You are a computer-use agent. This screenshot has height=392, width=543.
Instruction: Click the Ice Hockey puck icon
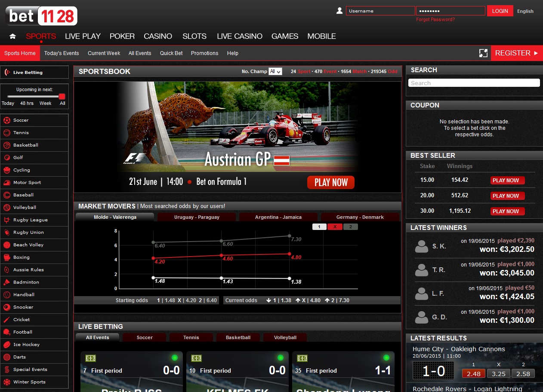coord(6,345)
